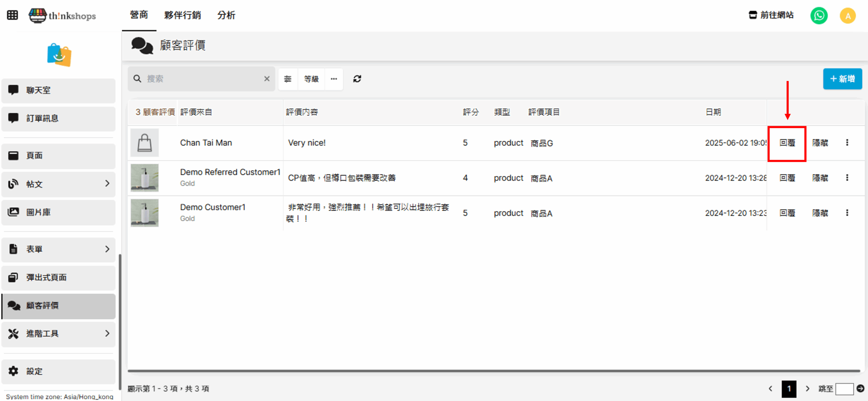Hide Demo Referred Customer1 review
Screen dimensions: 868x401
(x=820, y=178)
